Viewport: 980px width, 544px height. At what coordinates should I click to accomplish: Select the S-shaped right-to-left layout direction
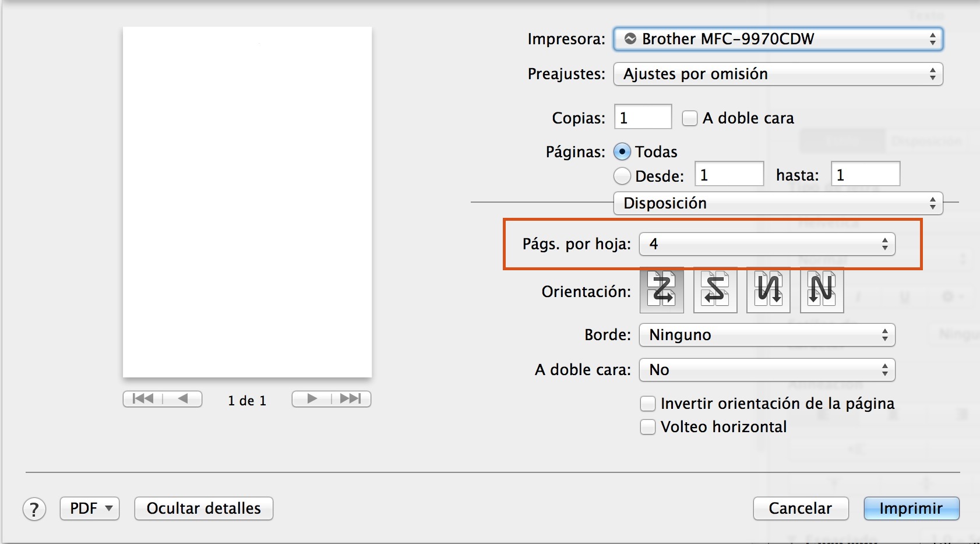[x=715, y=290]
